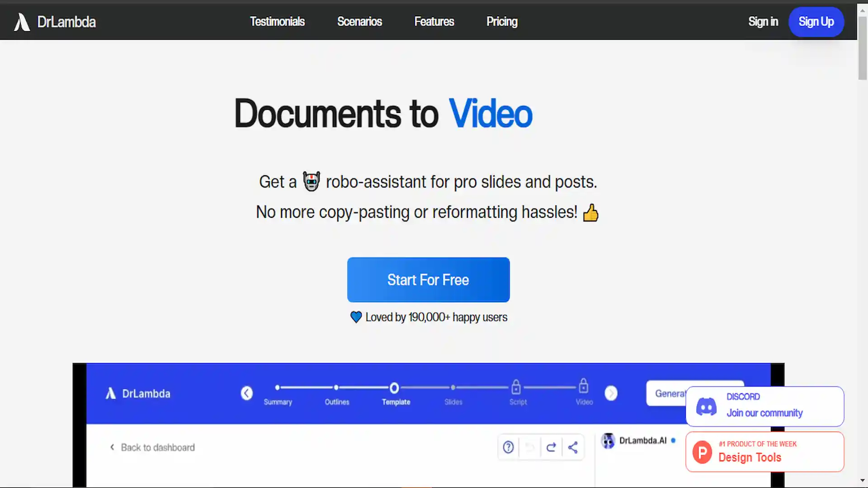Open the Features navigation item
Viewport: 868px width, 488px height.
click(x=434, y=22)
